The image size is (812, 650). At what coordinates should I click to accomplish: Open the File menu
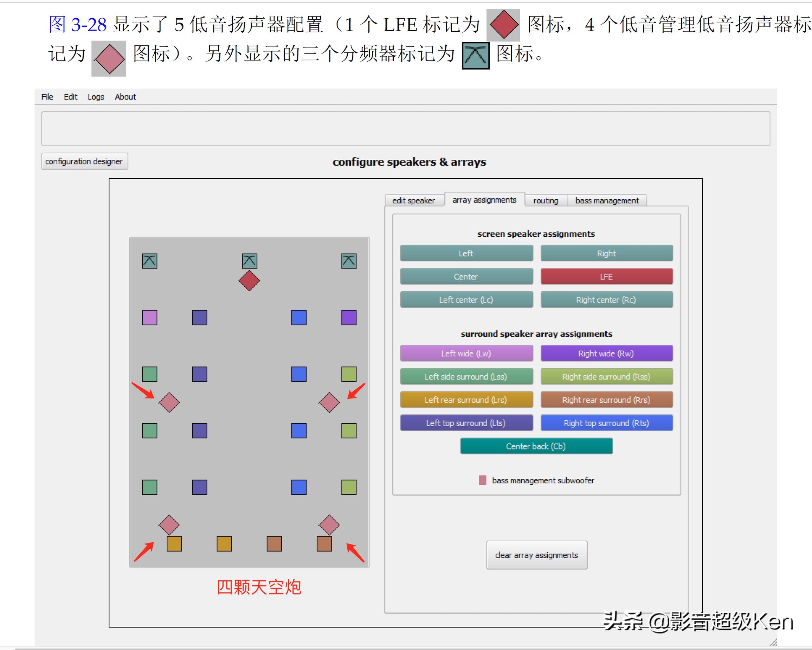coord(47,97)
